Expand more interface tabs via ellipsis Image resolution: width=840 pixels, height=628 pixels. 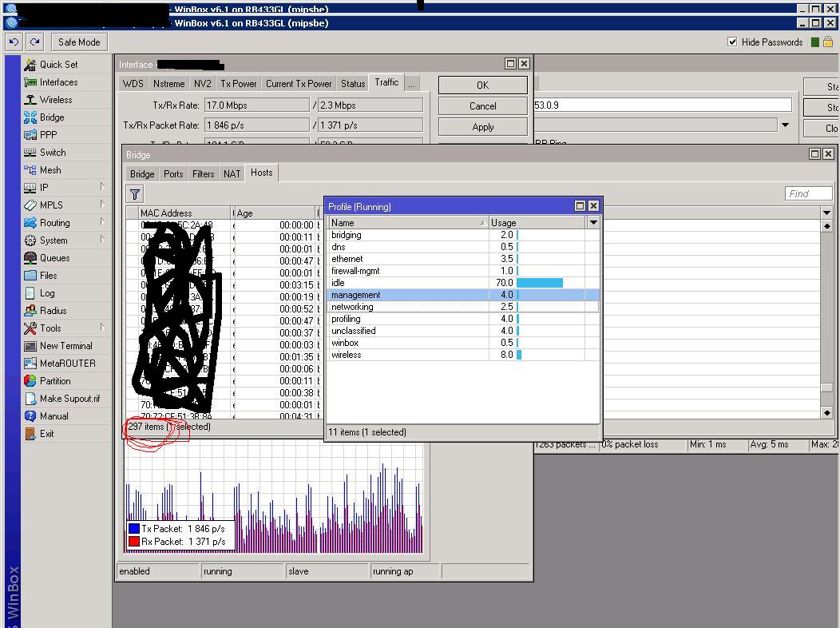(x=411, y=83)
